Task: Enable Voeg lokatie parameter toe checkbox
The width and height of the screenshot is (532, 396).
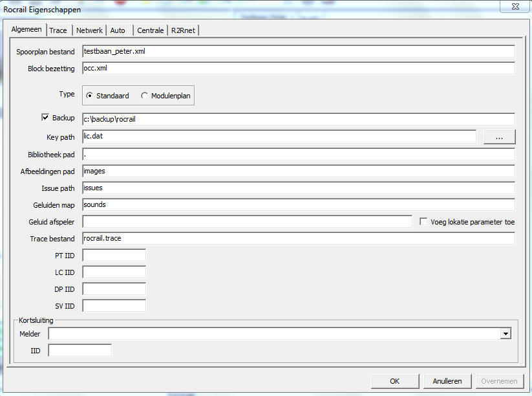Action: point(423,221)
